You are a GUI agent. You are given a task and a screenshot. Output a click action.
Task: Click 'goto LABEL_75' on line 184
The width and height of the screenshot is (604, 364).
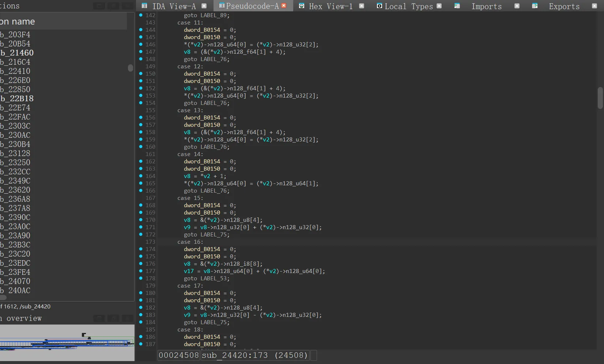(207, 322)
